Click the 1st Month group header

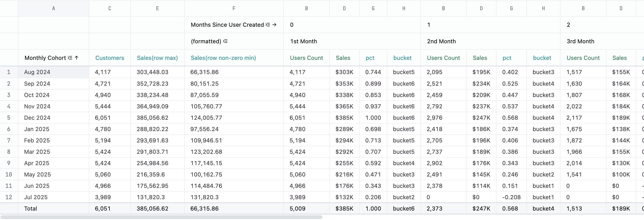(x=304, y=41)
